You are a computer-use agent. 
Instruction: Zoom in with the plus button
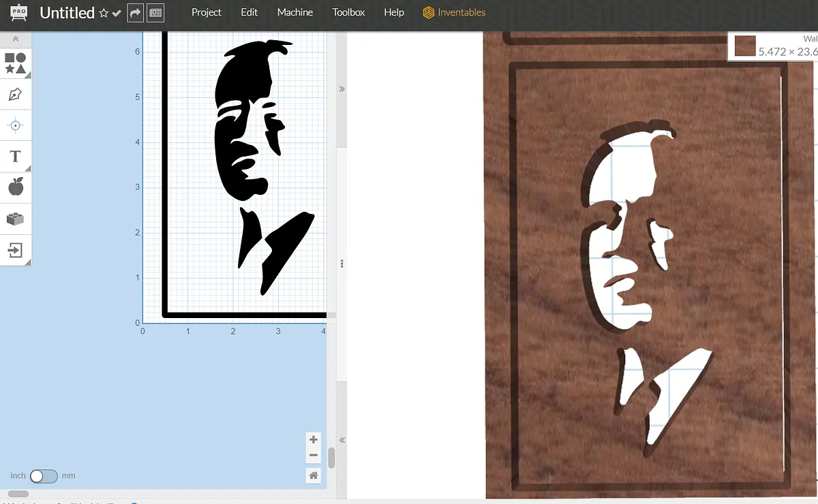pos(314,440)
